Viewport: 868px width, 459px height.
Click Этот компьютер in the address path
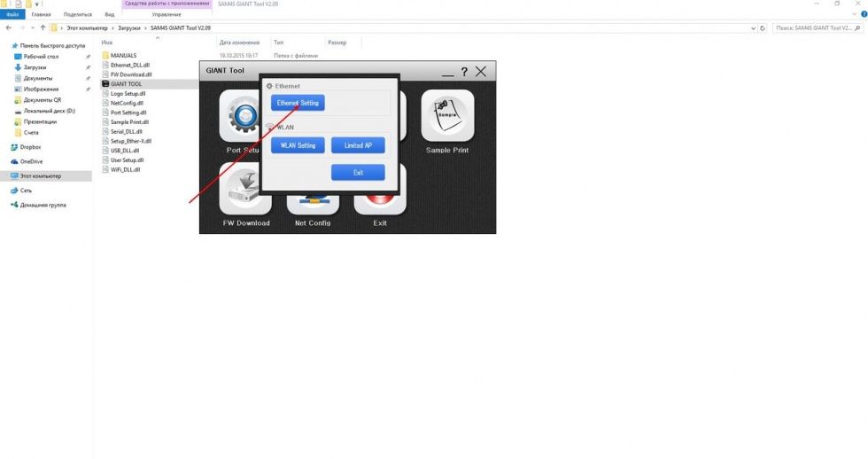click(x=87, y=27)
